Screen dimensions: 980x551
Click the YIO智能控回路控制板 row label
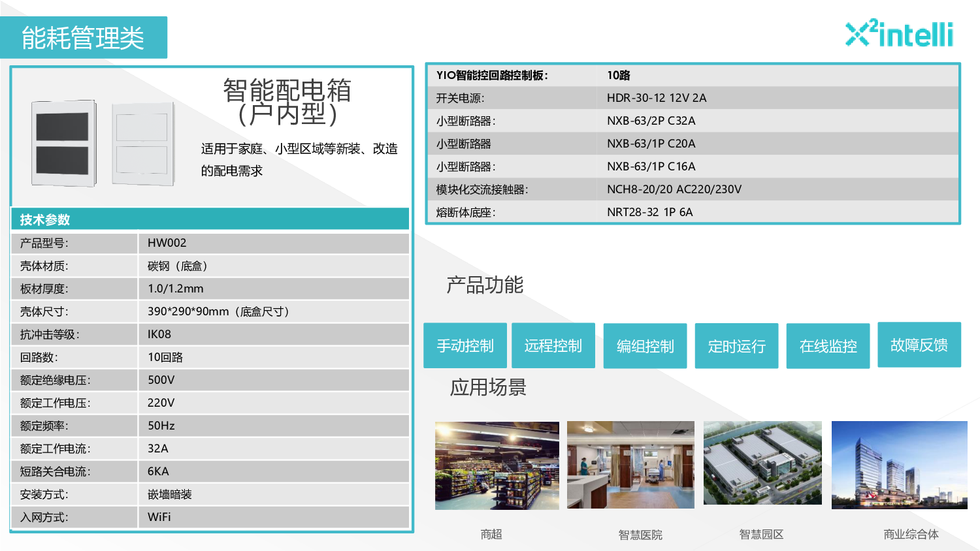coord(493,75)
